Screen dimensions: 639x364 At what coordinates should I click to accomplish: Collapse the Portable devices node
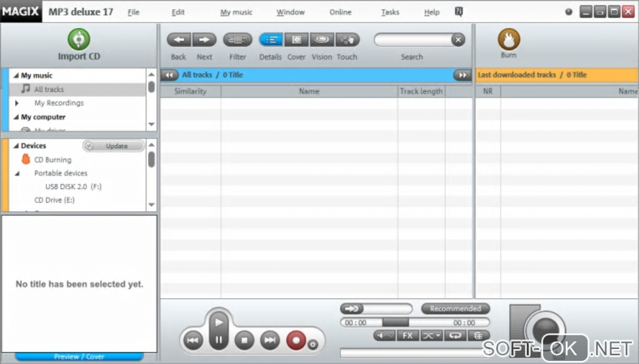point(17,174)
